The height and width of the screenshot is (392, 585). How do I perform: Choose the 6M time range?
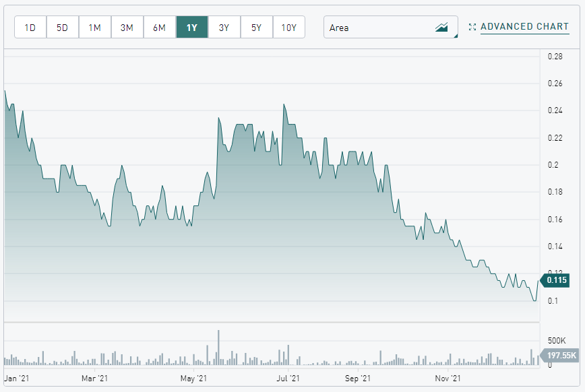[x=159, y=27]
